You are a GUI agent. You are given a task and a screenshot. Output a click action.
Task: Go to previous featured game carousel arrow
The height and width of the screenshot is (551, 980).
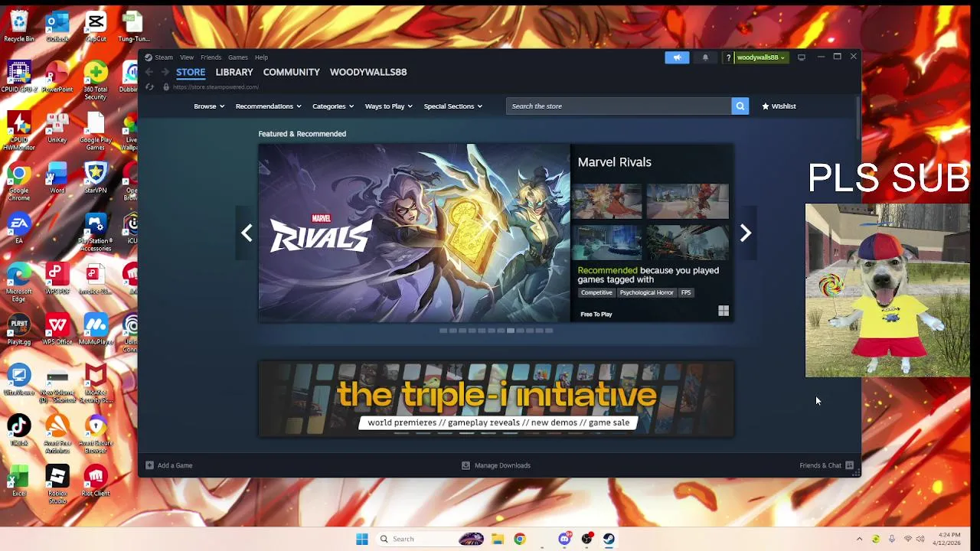pos(247,233)
